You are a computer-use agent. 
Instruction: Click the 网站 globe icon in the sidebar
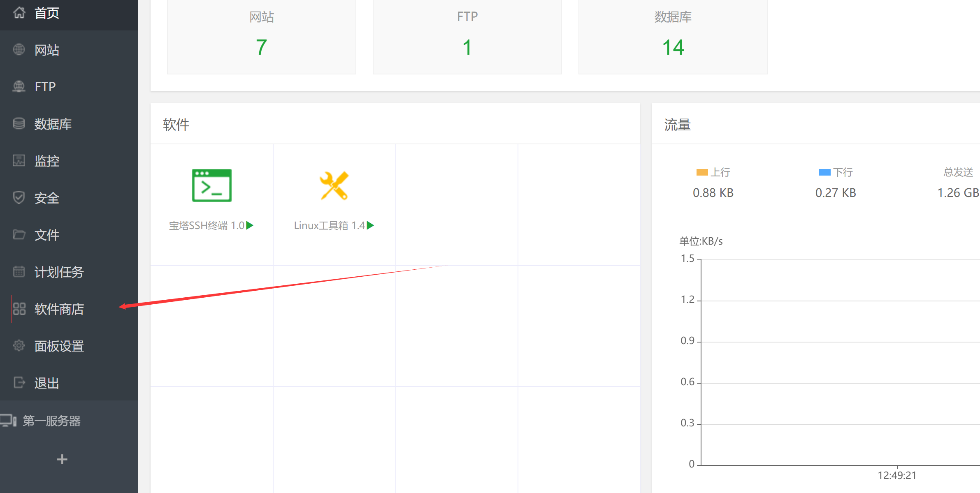(x=19, y=50)
